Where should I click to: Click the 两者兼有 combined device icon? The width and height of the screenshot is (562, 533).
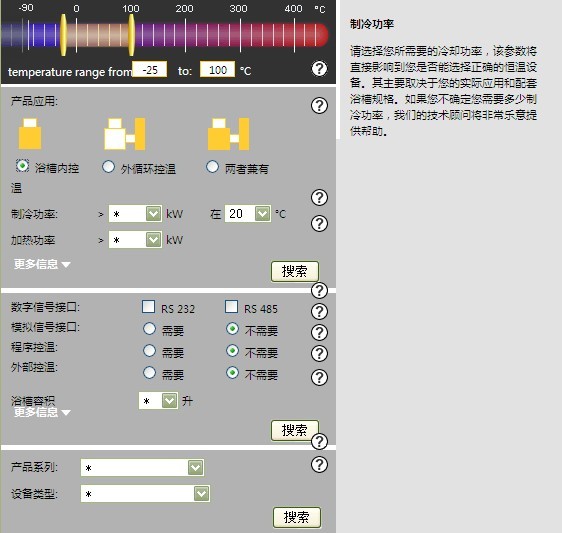click(x=228, y=134)
